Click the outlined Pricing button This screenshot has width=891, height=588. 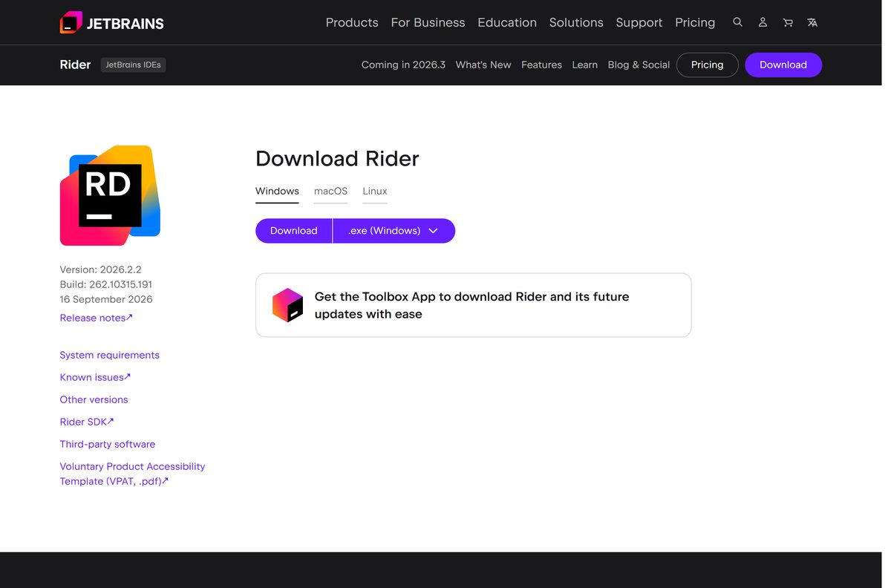[x=707, y=65]
